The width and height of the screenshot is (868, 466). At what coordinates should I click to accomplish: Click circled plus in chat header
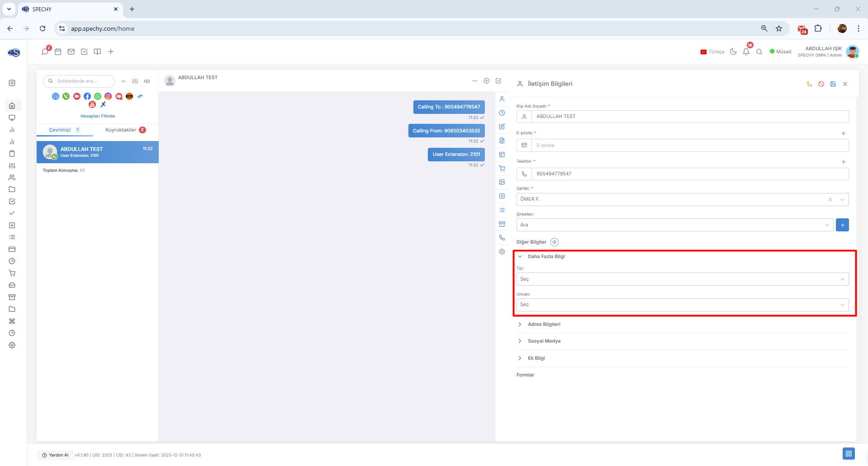pos(487,81)
